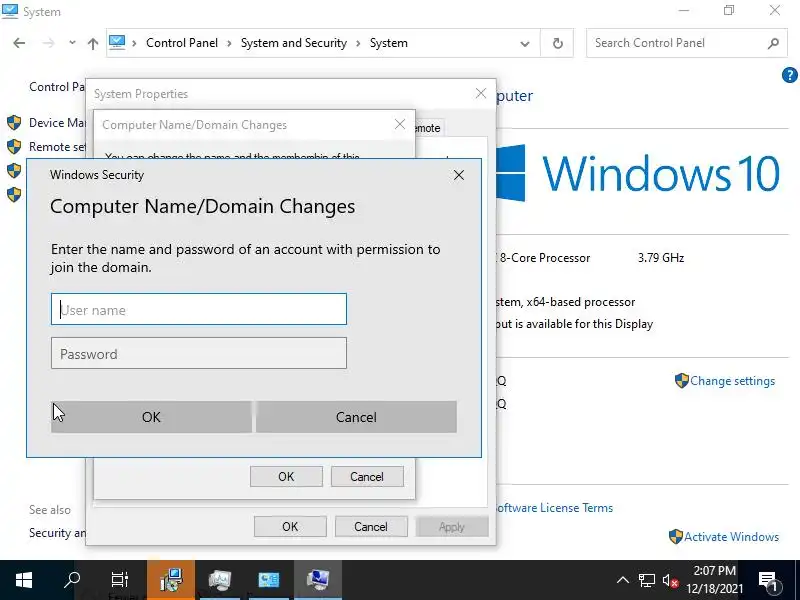
Task: Open the Windows Start menu
Action: (23, 580)
